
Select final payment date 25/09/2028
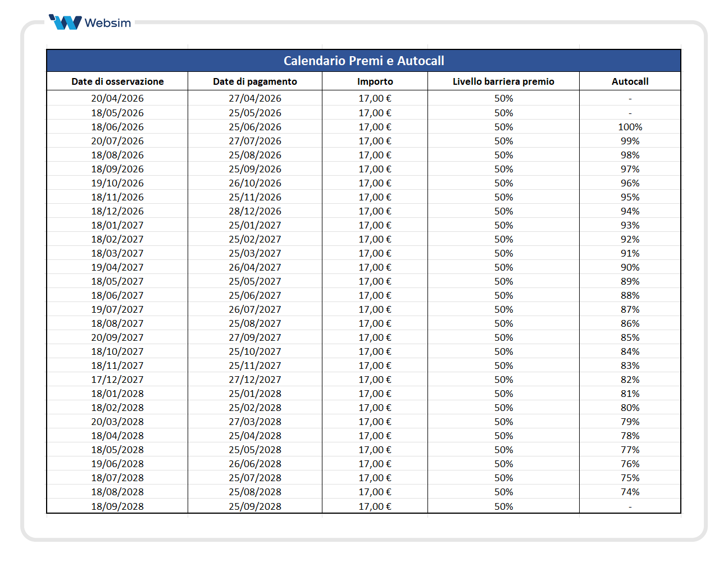click(255, 506)
